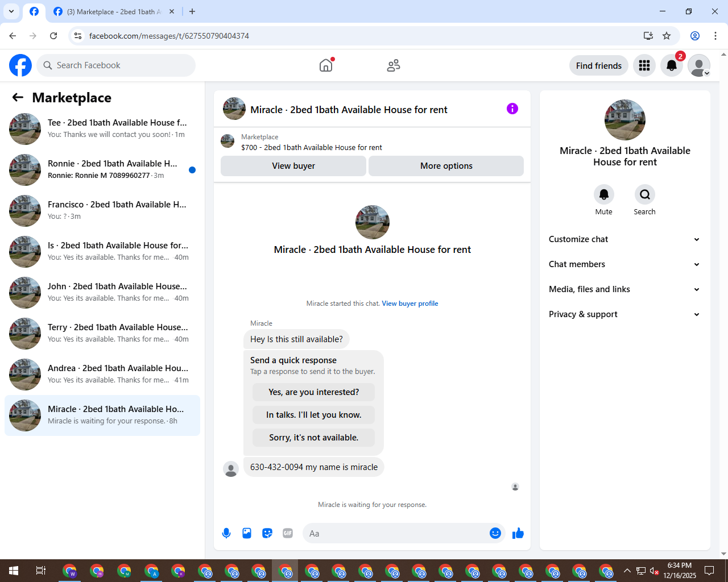This screenshot has width=728, height=582.
Task: Record a voice clip with microphone icon
Action: tap(226, 533)
